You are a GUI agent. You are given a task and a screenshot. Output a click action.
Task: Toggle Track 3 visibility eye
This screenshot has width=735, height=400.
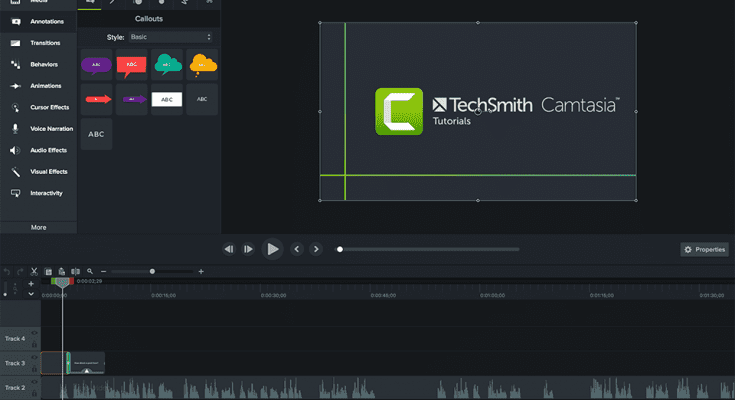pos(35,358)
